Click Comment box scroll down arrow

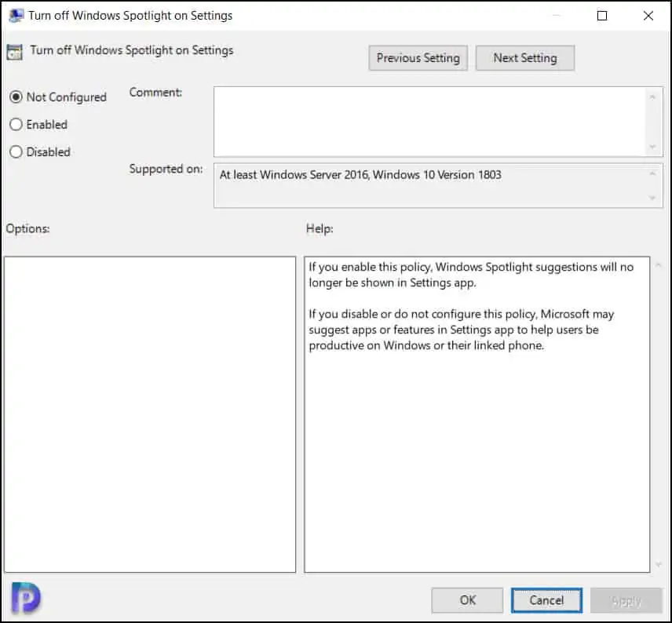pyautogui.click(x=652, y=147)
